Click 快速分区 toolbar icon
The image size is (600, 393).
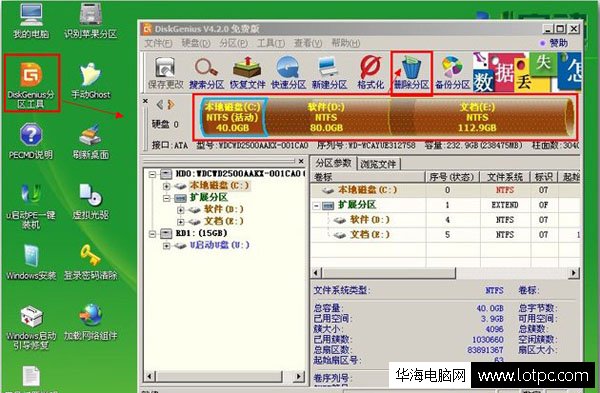(x=289, y=73)
